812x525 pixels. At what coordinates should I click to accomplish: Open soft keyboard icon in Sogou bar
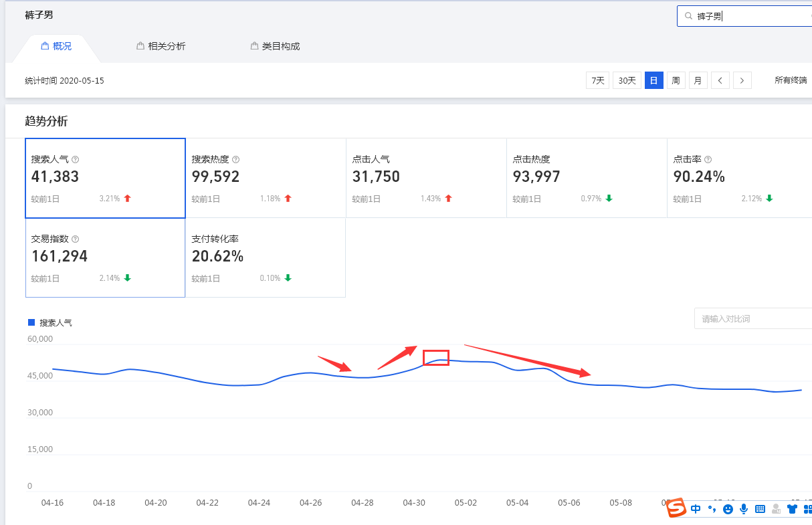pyautogui.click(x=760, y=509)
